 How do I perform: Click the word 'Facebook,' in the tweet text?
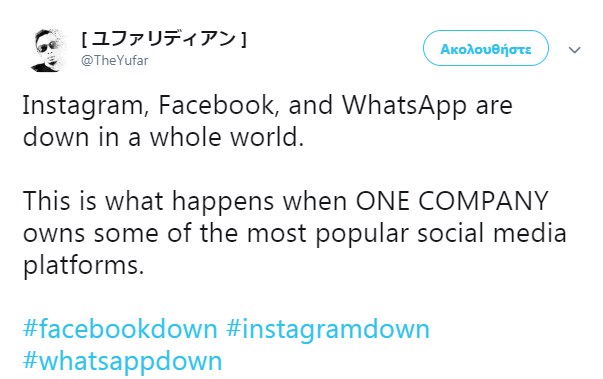218,105
